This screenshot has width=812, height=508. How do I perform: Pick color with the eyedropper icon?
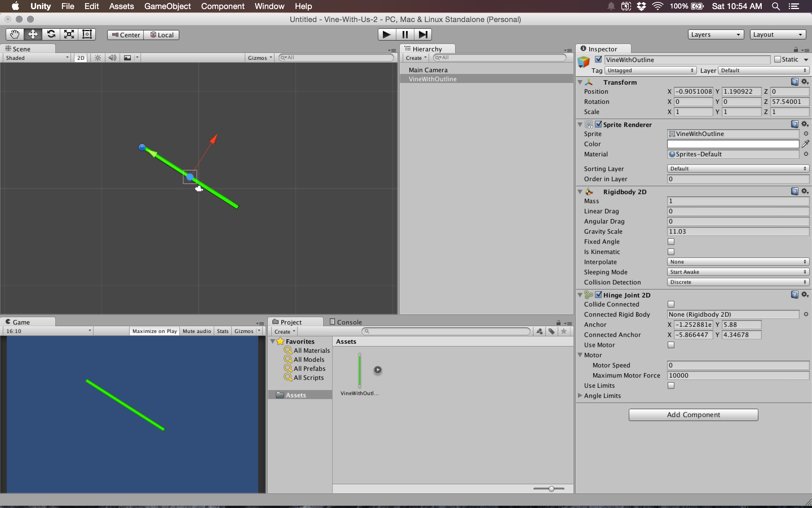click(x=805, y=144)
